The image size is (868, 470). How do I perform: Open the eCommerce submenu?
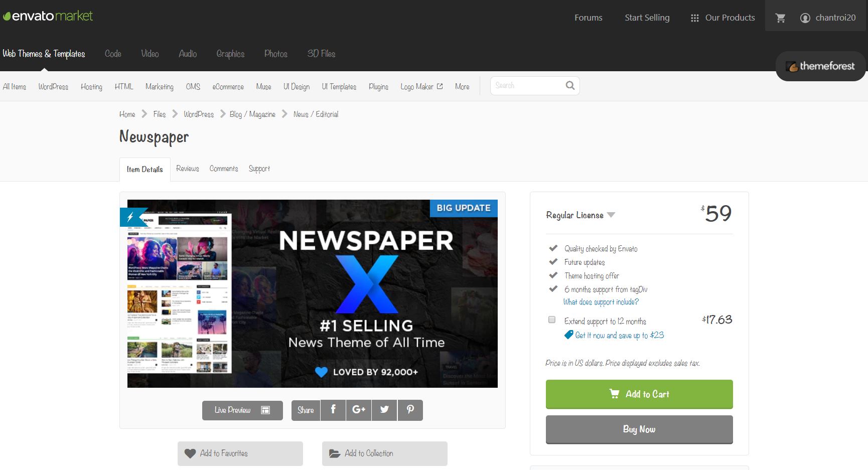click(x=228, y=86)
